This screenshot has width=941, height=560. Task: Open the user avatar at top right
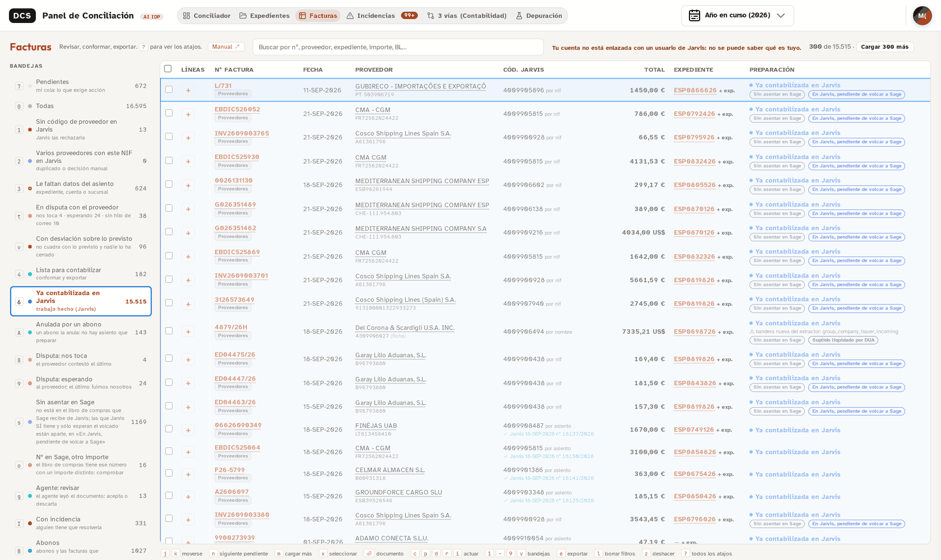[x=922, y=16]
